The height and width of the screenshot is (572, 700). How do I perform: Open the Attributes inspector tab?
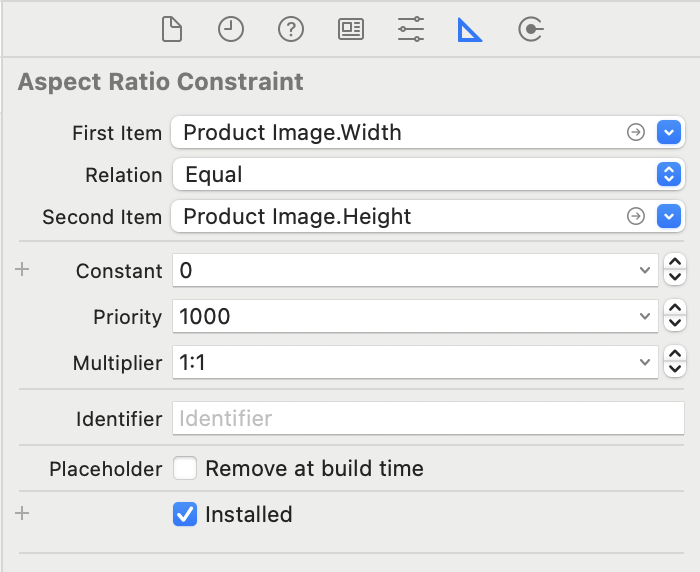point(411,30)
